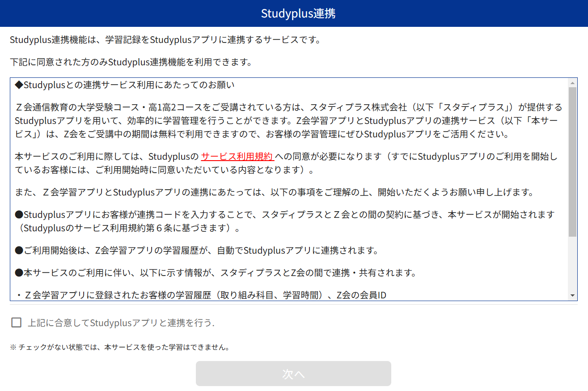Open the サービス利用規約 link
Viewport: 588px width, 391px height.
pos(237,157)
